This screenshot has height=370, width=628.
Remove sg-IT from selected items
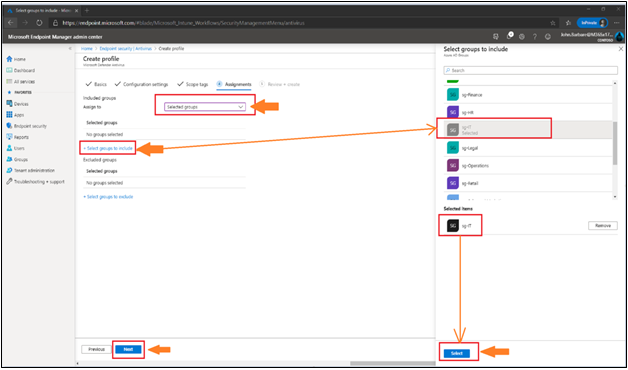click(603, 226)
